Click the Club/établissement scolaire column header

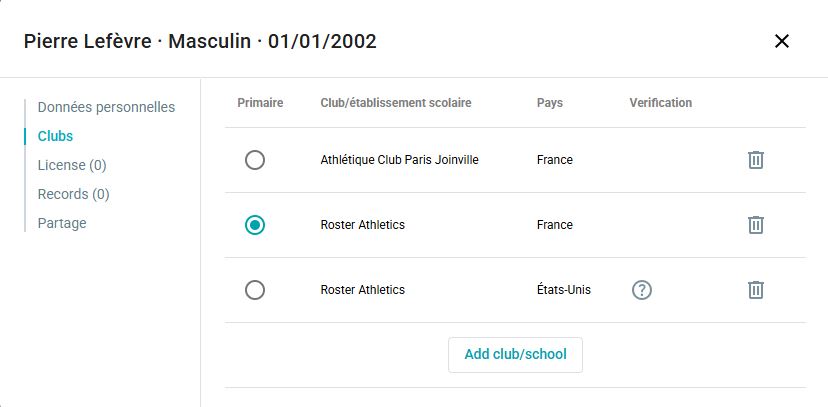tap(396, 103)
